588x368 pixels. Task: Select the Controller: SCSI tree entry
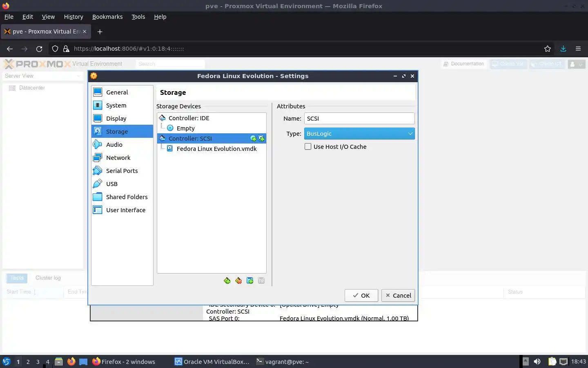(212, 138)
